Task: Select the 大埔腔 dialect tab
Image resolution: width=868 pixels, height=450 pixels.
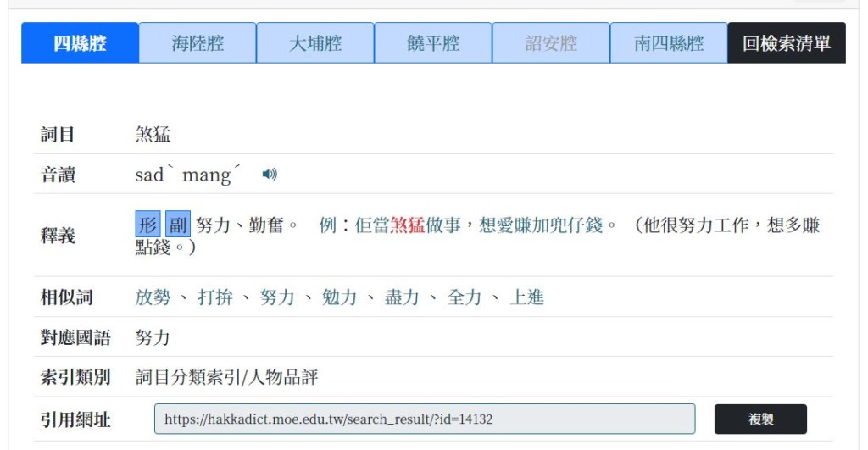Action: tap(315, 43)
